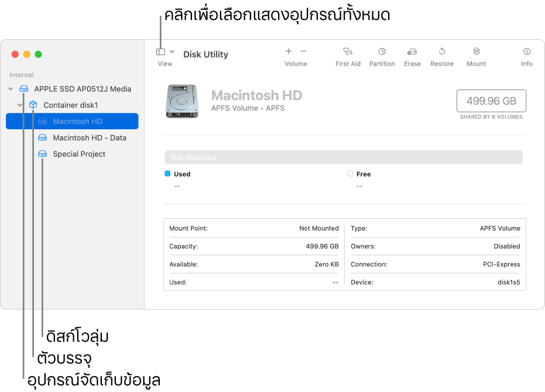Click the Macintosh HD title heading
The height and width of the screenshot is (392, 545).
(257, 95)
